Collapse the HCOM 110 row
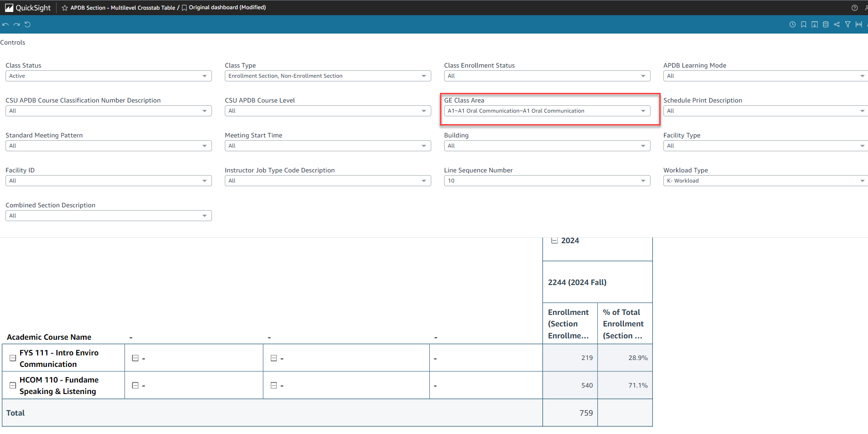The width and height of the screenshot is (868, 434). pos(13,385)
